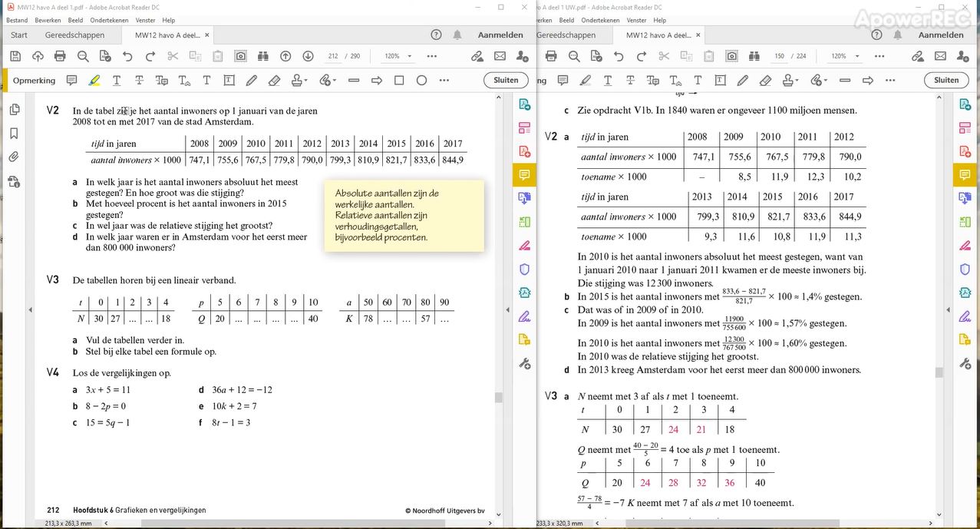This screenshot has width=980, height=529.
Task: Click Aanmelden in the left window
Action: click(x=500, y=35)
